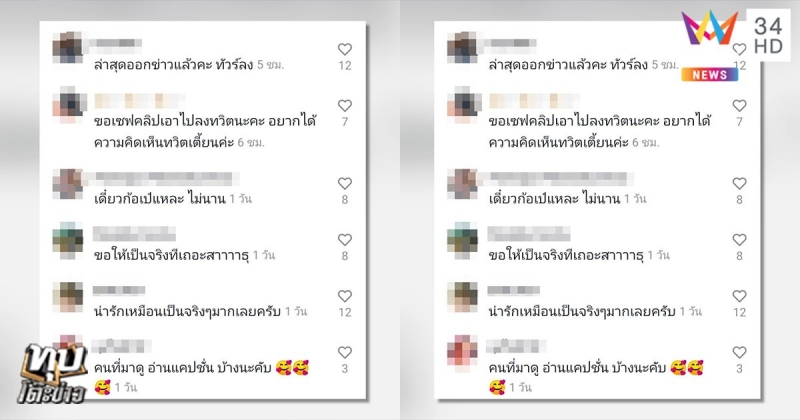Tap heart beside "เดี๋ยวก้อเป่แหละ" in right panel
The image size is (800, 420).
point(739,183)
